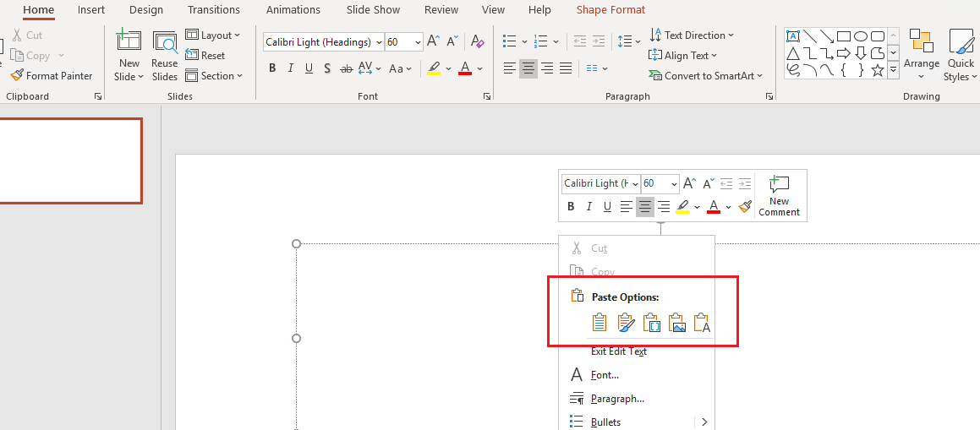
Task: Toggle Italic in the ribbon Font group
Action: coord(291,68)
